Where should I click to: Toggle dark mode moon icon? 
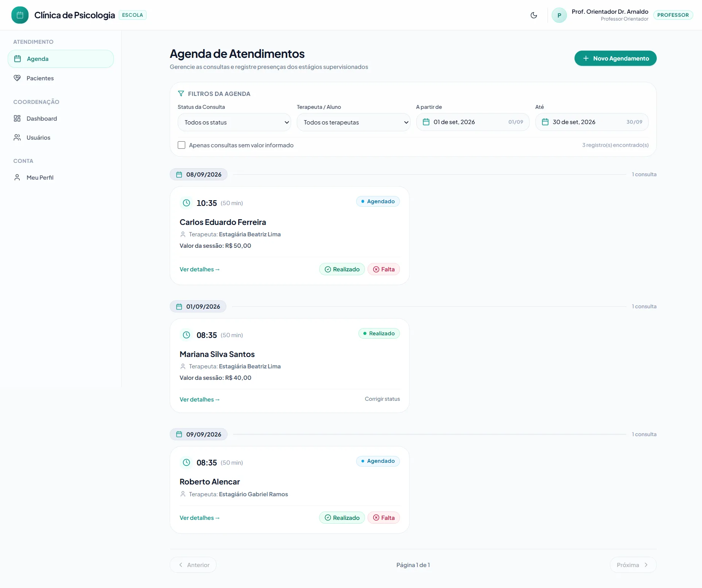coord(534,15)
